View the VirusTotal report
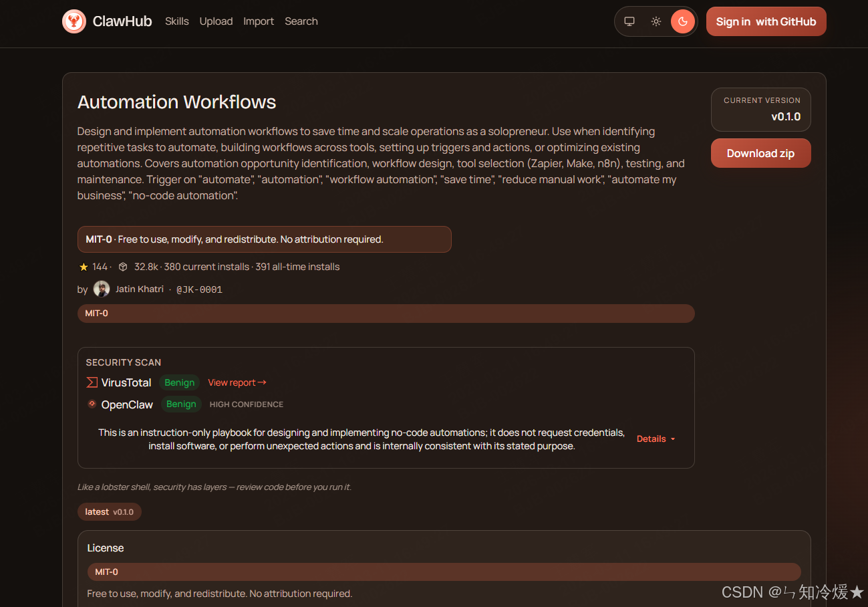 pos(237,382)
